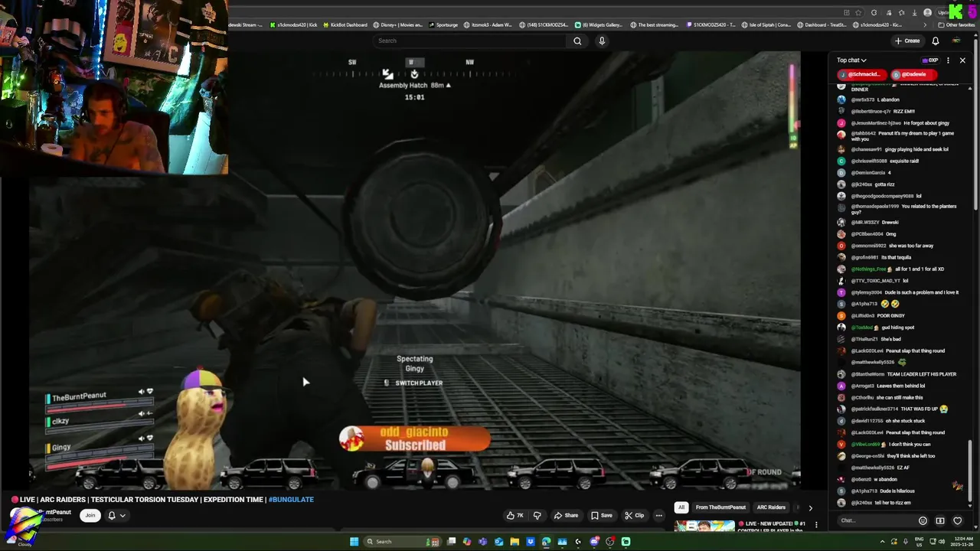Select the All filter chip
Viewport: 980px width, 551px height.
click(681, 507)
